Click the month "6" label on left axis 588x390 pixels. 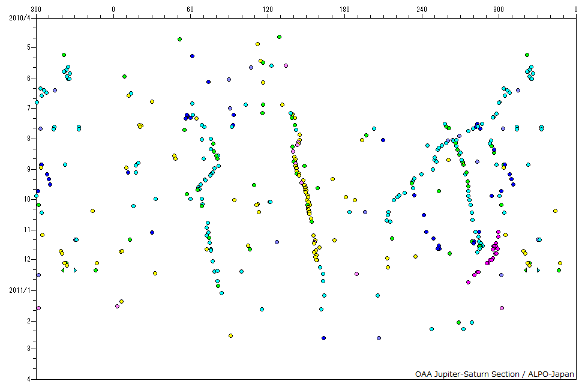coord(29,79)
